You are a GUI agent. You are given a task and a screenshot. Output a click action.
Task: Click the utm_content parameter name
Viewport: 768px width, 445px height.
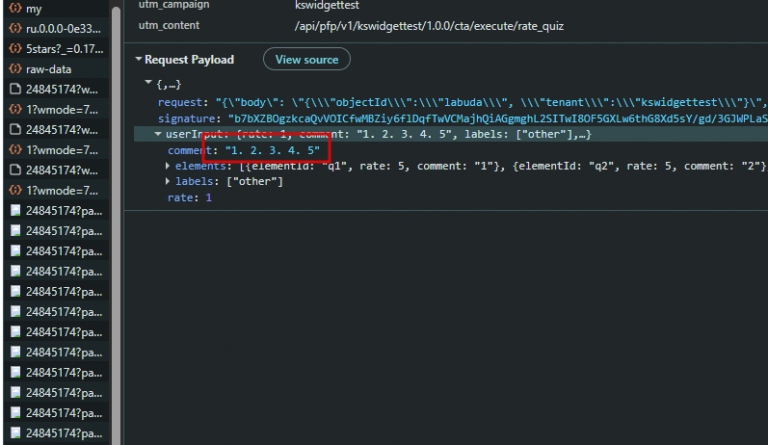[169, 25]
